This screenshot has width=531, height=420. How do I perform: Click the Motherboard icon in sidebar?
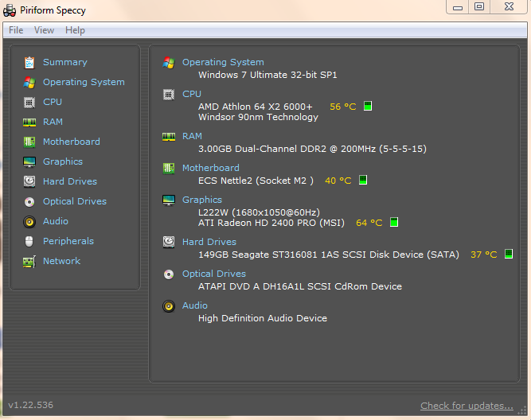tap(29, 142)
